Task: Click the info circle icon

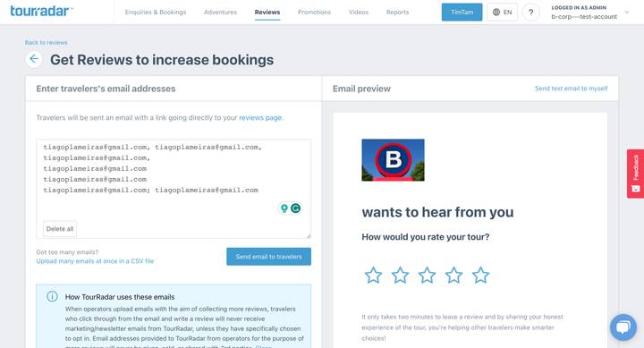Action: coord(52,296)
